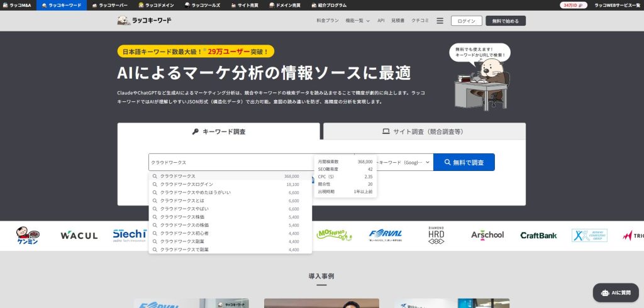Viewport: 644px width, 308px height.
Task: Click the MOSHIMO company logo
Action: coord(334,235)
